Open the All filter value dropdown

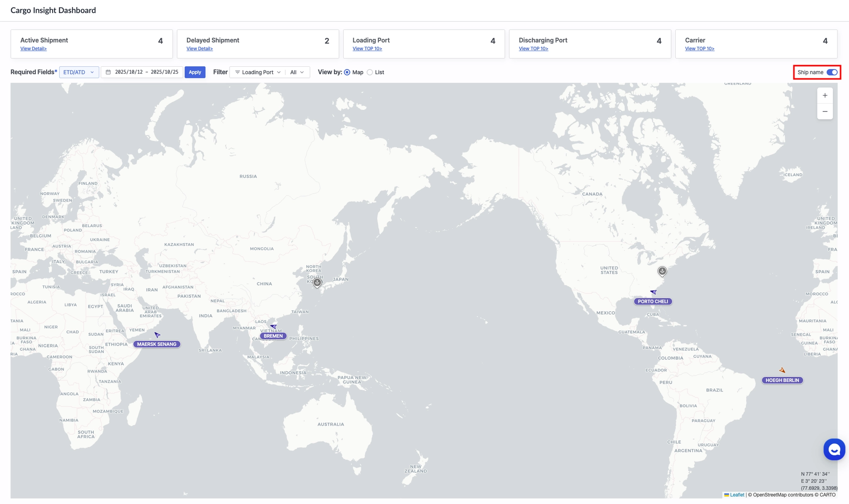coord(297,72)
